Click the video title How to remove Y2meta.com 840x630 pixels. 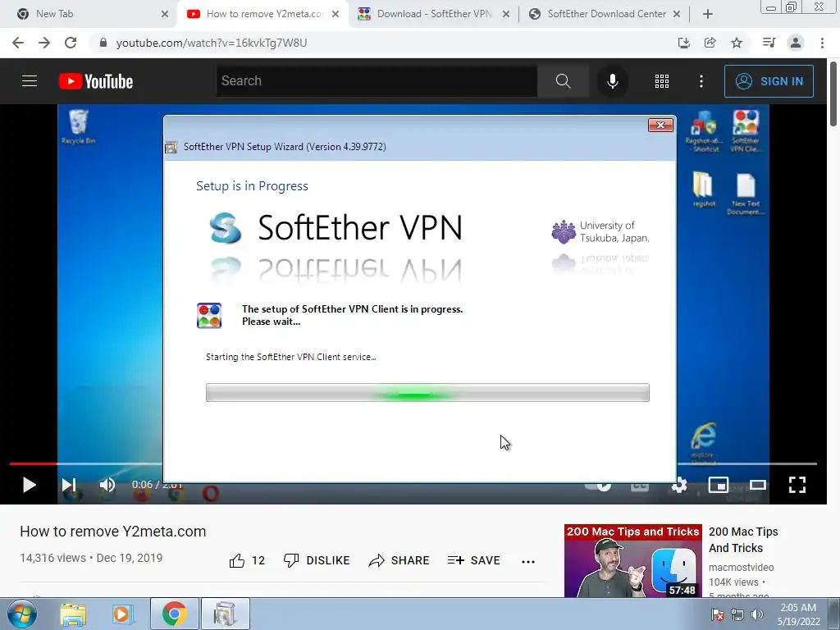113,532
